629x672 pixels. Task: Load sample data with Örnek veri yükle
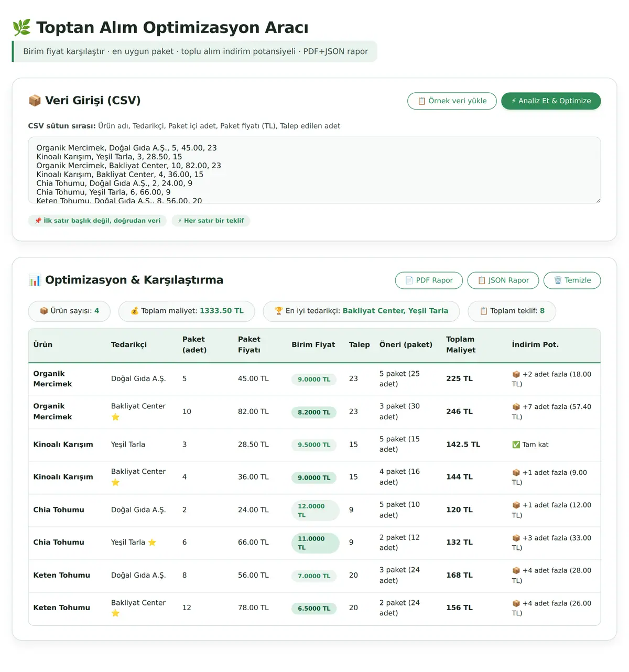click(x=452, y=101)
